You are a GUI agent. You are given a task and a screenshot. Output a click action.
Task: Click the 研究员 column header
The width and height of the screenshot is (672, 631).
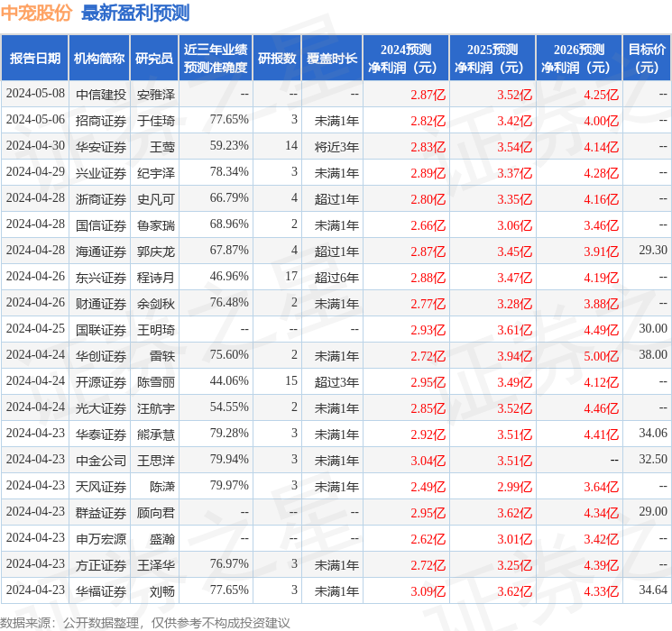tap(154, 59)
